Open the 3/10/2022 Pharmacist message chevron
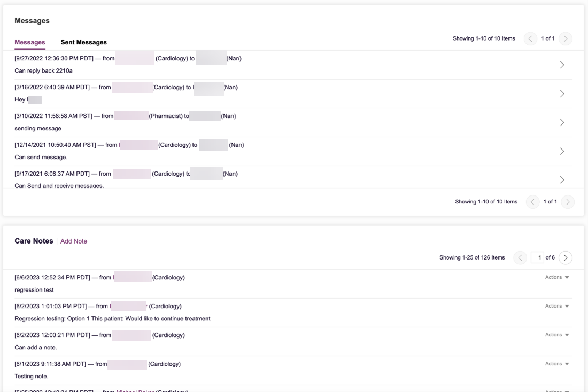This screenshot has width=588, height=392. point(561,122)
